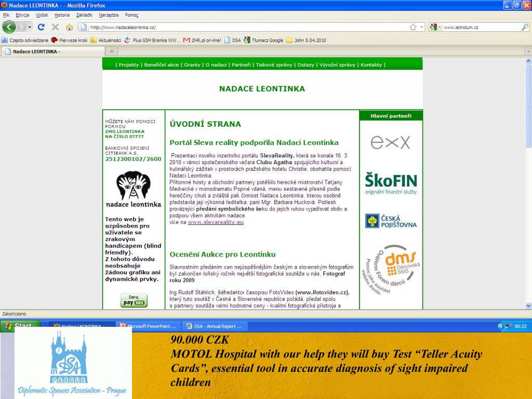Open the Historia menu
Viewport: 532px width, 399px height.
point(62,15)
